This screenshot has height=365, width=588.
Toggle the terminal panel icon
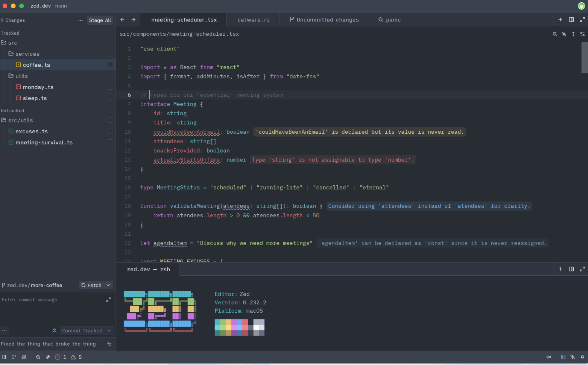click(563, 357)
